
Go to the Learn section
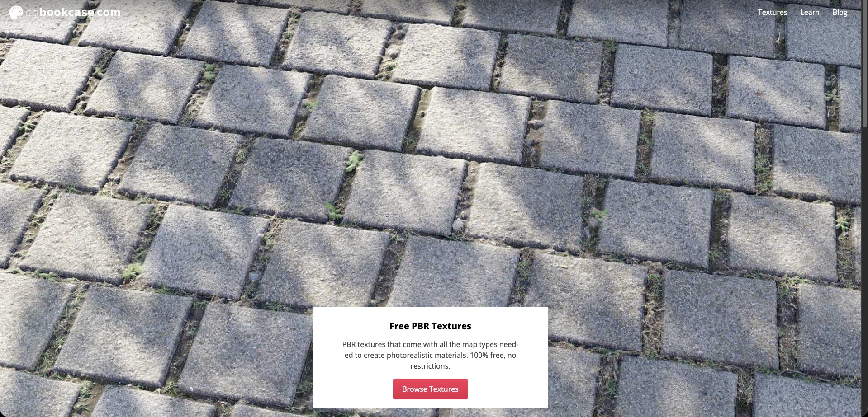pos(810,12)
